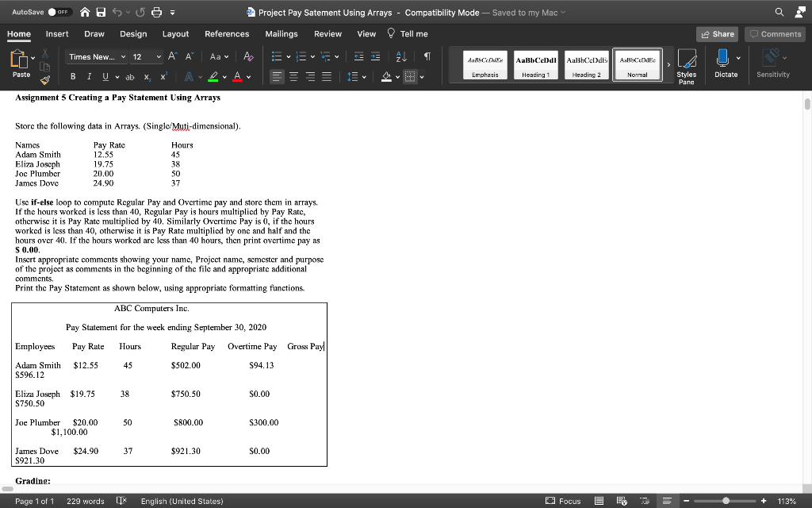Go to the Mailings tab
Screen dimensions: 812x508
tap(282, 33)
